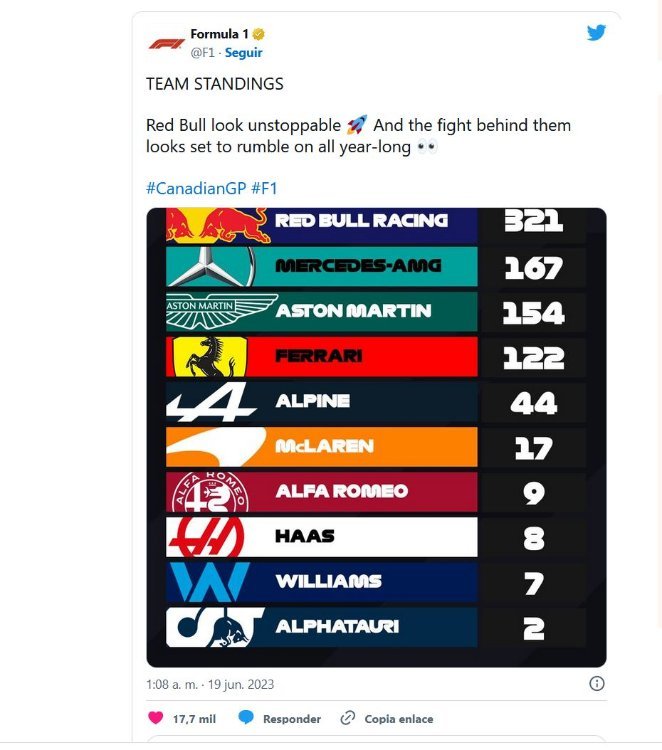The height and width of the screenshot is (750, 662).
Task: Click the Formula 1 account name
Action: click(219, 34)
